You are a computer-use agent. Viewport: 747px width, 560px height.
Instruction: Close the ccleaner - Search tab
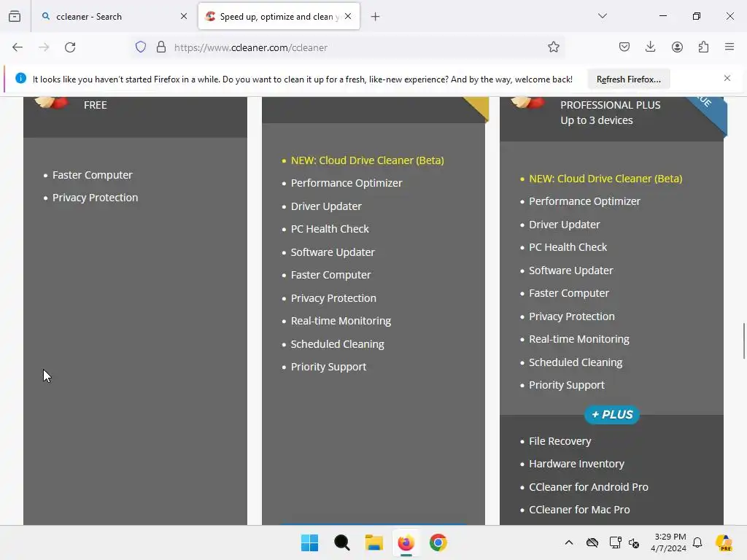pyautogui.click(x=183, y=16)
